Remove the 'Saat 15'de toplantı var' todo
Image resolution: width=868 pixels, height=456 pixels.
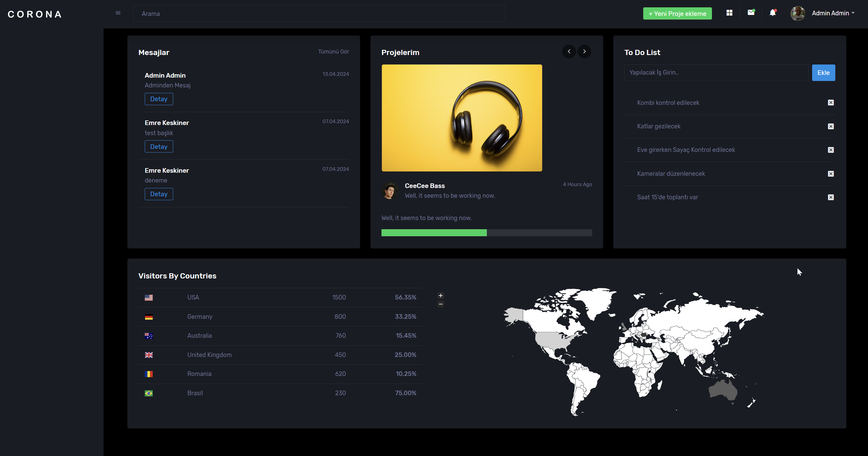click(831, 197)
